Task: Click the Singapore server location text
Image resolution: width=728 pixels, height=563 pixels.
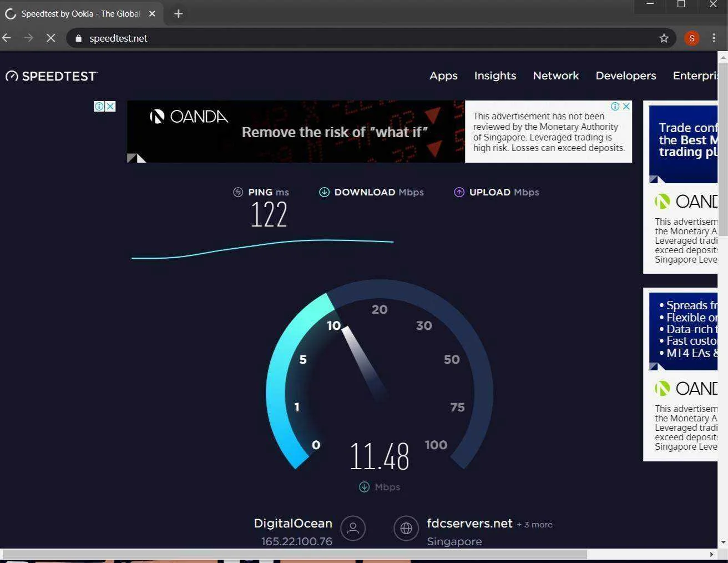Action: pyautogui.click(x=454, y=541)
